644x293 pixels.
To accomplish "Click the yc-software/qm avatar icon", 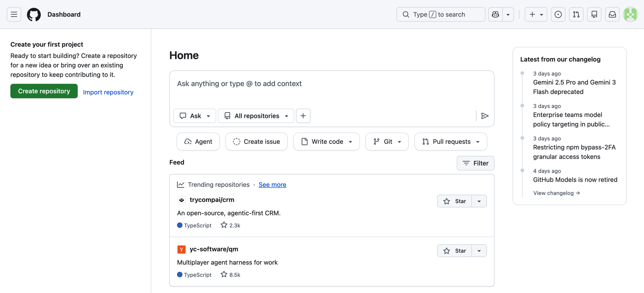I will (x=181, y=249).
